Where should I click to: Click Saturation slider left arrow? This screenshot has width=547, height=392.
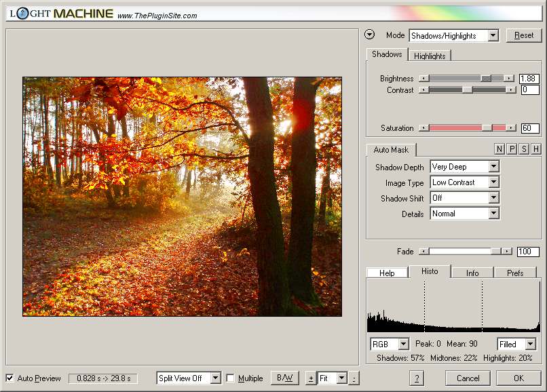point(423,128)
